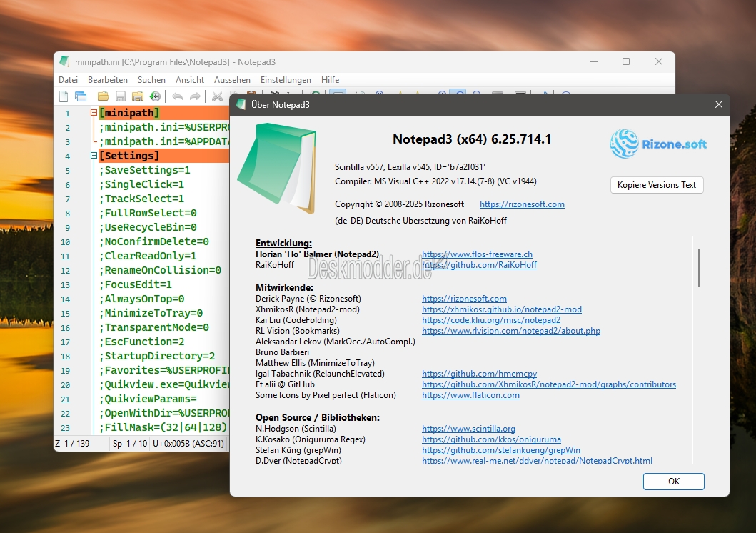Open the Ansicht menu
This screenshot has height=533, width=756.
tap(189, 79)
